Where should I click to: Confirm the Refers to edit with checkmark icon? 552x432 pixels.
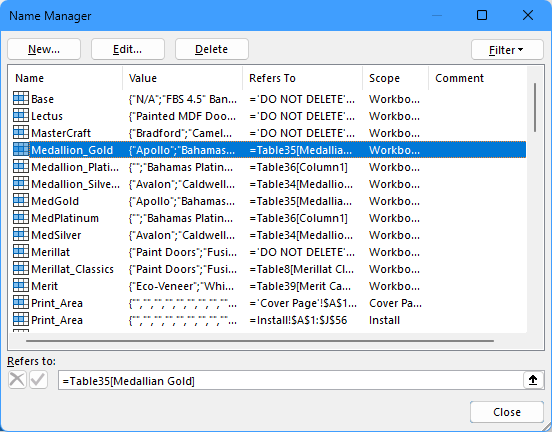coord(38,380)
